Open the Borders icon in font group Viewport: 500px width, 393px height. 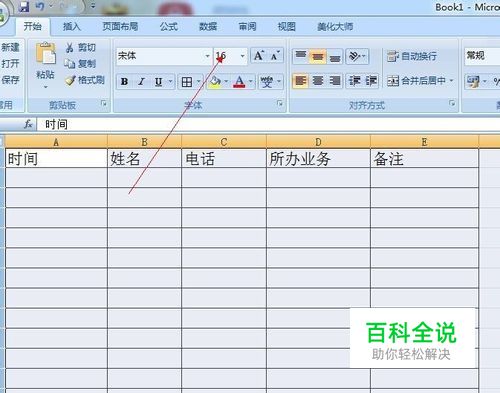[x=187, y=82]
